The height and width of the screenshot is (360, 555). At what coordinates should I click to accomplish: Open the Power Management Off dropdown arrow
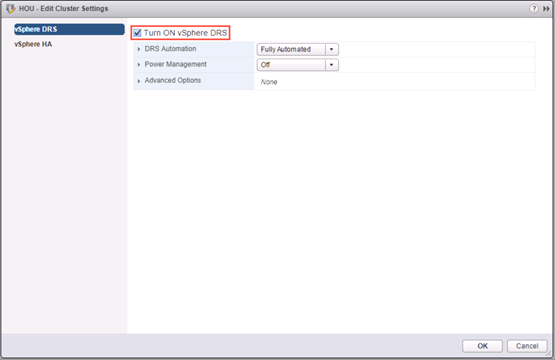point(332,65)
